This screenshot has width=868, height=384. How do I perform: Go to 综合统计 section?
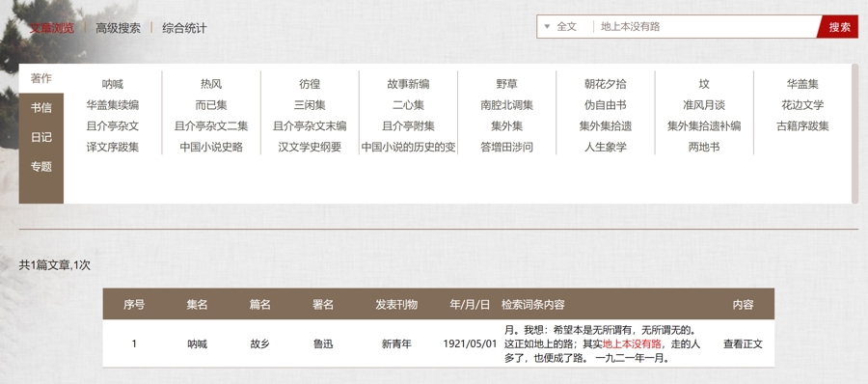(184, 28)
